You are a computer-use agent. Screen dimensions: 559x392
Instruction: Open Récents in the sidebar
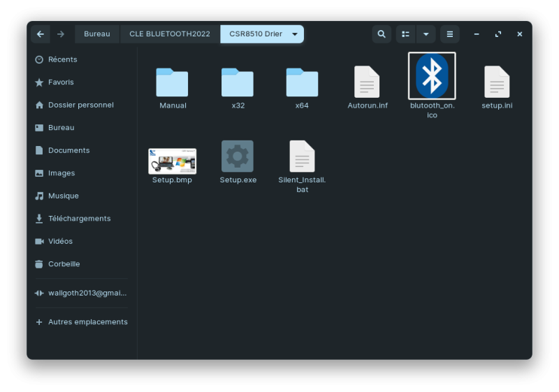click(62, 59)
